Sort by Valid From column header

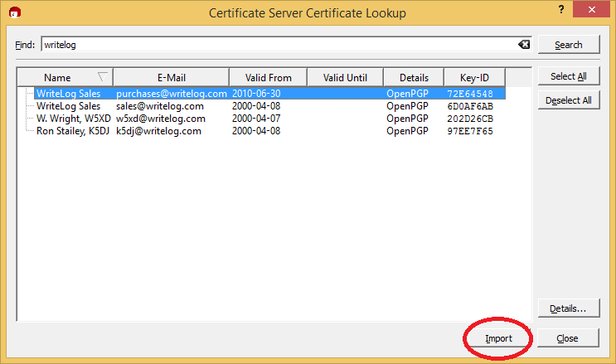(x=269, y=77)
